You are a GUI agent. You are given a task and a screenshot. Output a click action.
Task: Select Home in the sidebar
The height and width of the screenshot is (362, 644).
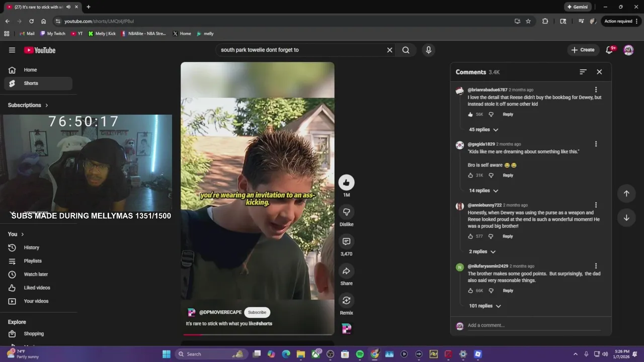tap(38, 70)
